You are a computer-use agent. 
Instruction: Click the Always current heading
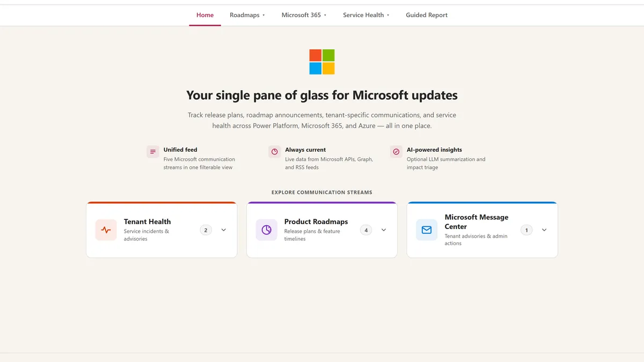pyautogui.click(x=305, y=150)
